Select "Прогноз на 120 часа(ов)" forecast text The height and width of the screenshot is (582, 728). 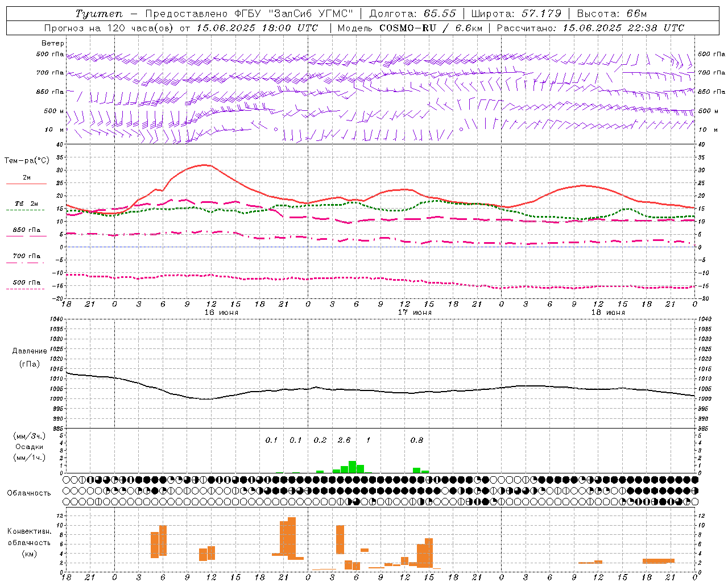110,28
